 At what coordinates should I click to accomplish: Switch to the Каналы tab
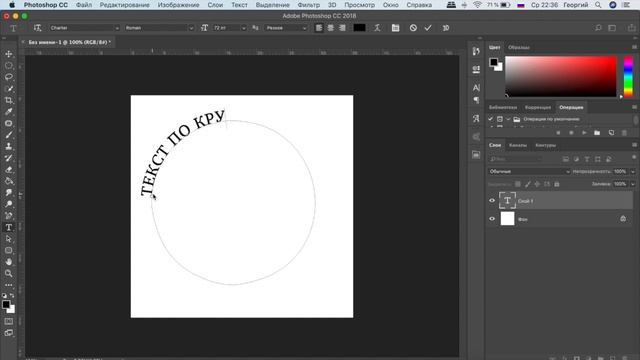click(x=518, y=145)
